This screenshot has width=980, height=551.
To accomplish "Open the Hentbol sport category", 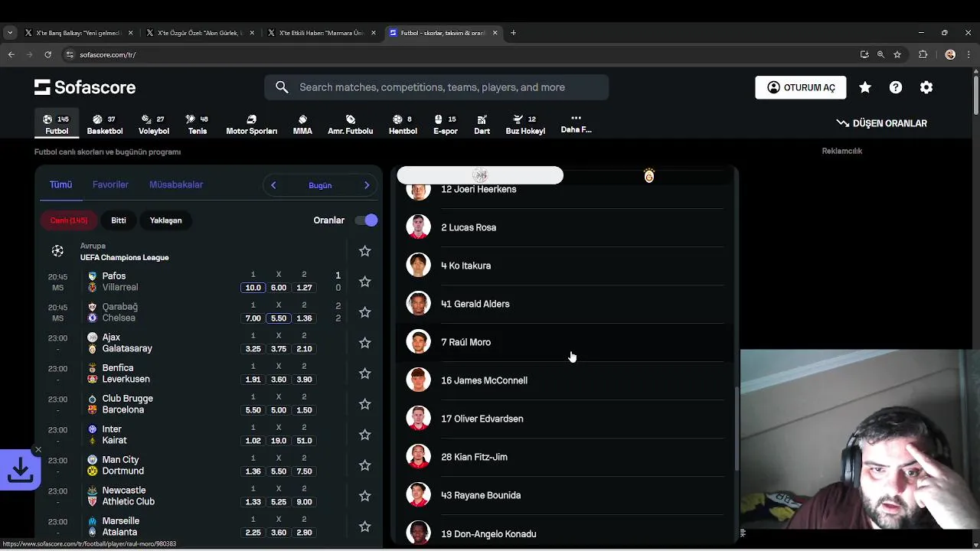I will (x=403, y=125).
